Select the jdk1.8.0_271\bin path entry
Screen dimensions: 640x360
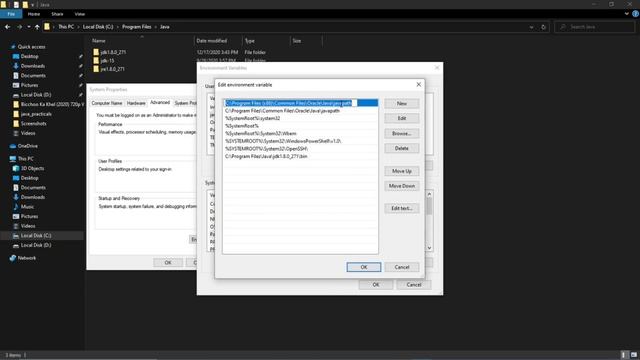[300, 156]
